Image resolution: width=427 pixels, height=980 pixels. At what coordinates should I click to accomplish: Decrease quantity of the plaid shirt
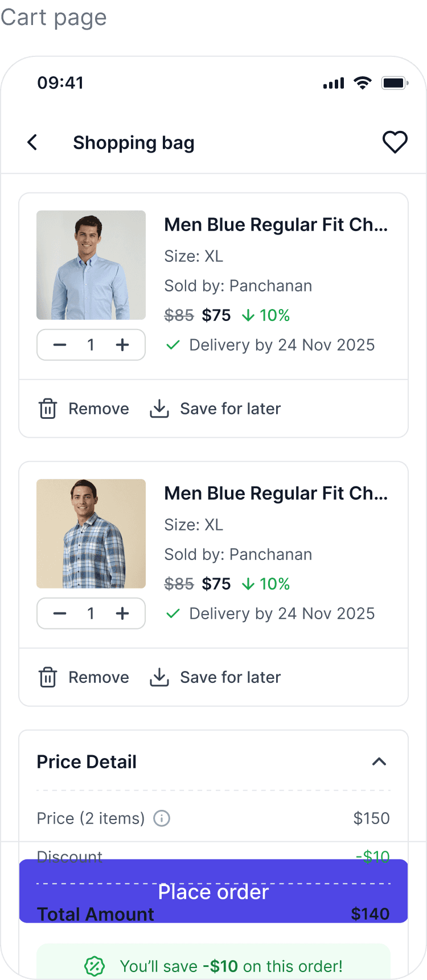pos(60,613)
